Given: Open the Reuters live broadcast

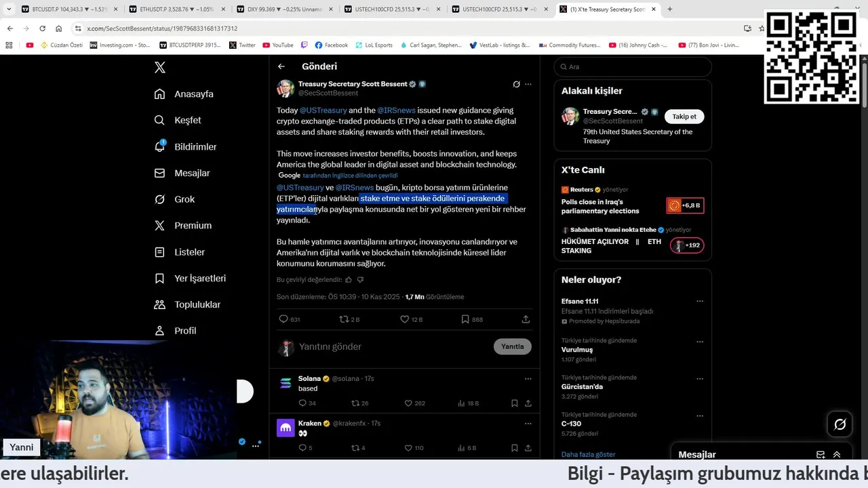Looking at the screenshot, I should pos(632,202).
